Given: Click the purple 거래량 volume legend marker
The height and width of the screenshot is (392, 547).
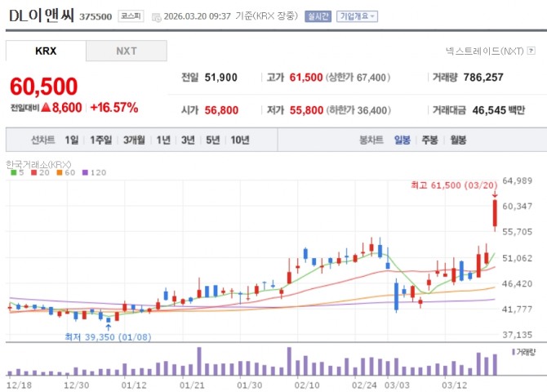Looking at the screenshot, I should pos(514,351).
